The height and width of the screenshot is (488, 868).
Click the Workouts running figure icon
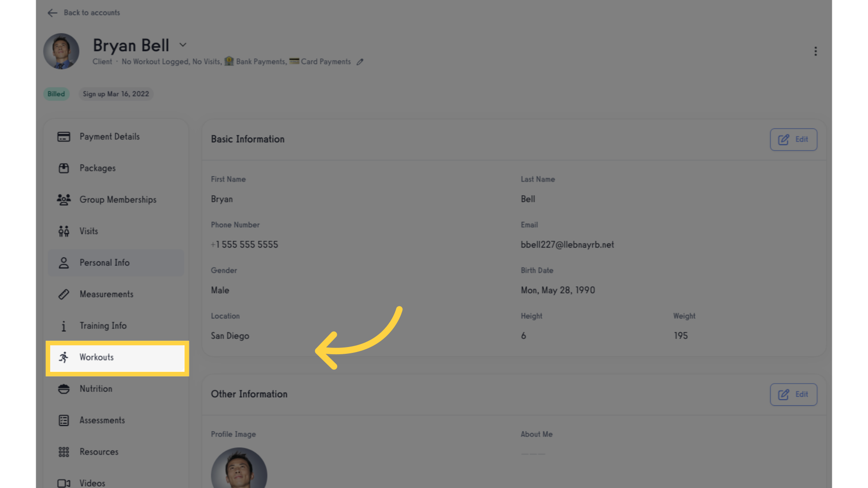coord(64,357)
